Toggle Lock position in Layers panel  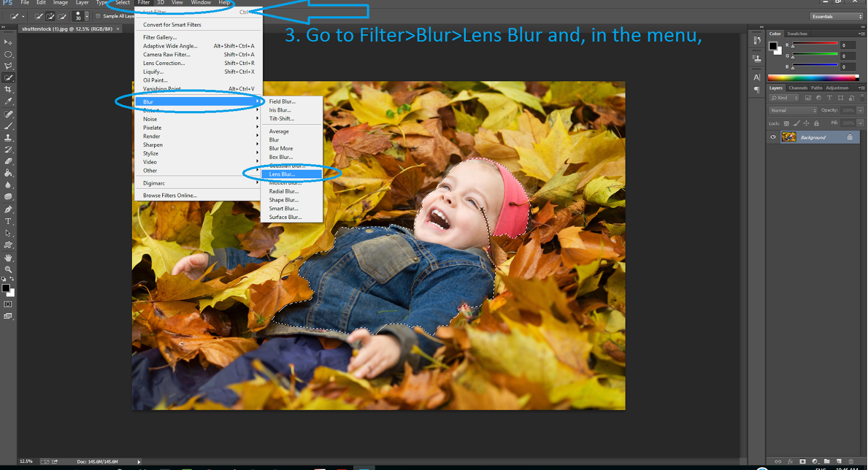tap(806, 124)
